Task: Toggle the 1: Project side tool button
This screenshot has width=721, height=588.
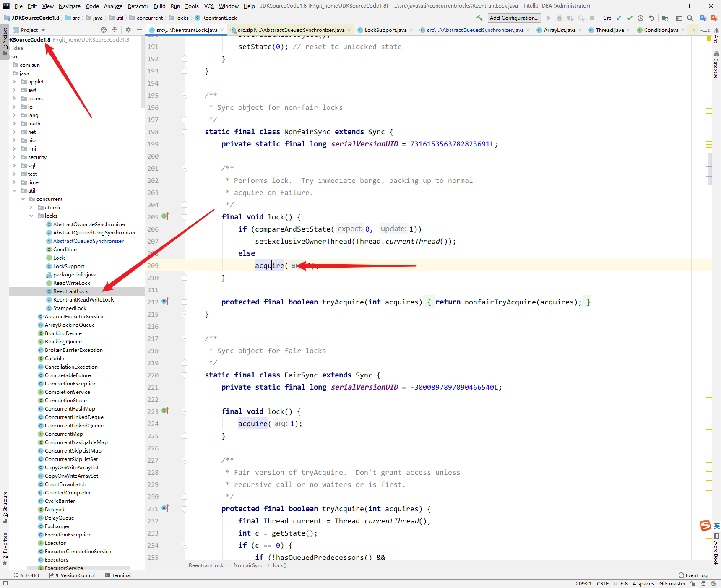Action: click(5, 41)
